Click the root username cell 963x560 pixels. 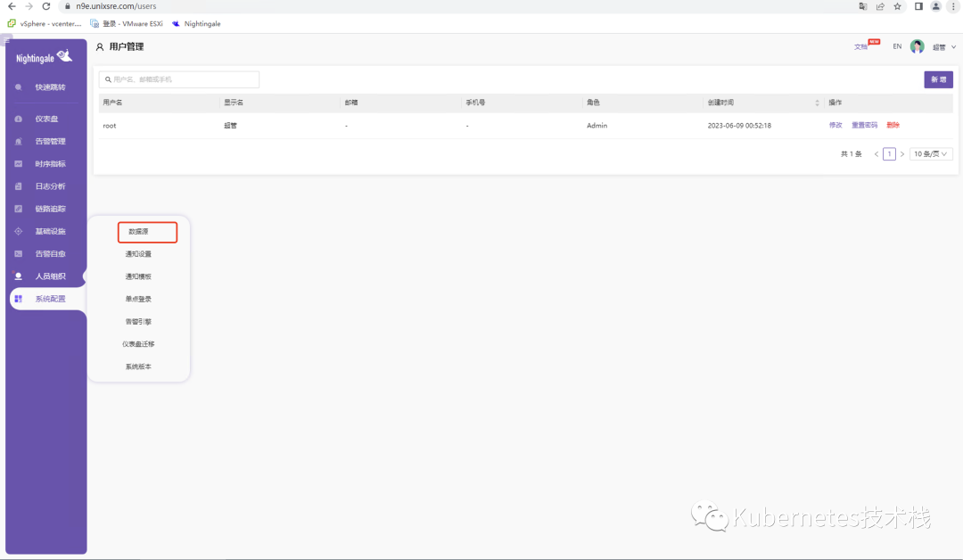(x=110, y=125)
